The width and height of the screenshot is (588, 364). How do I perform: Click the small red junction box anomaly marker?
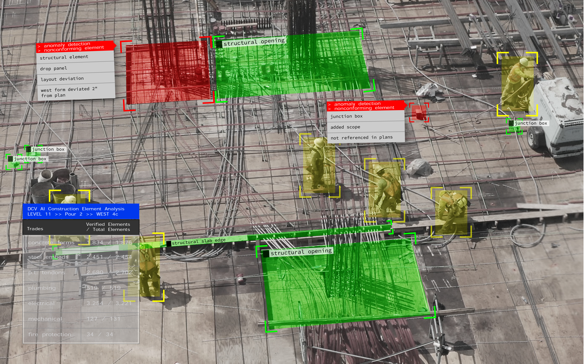pyautogui.click(x=419, y=112)
